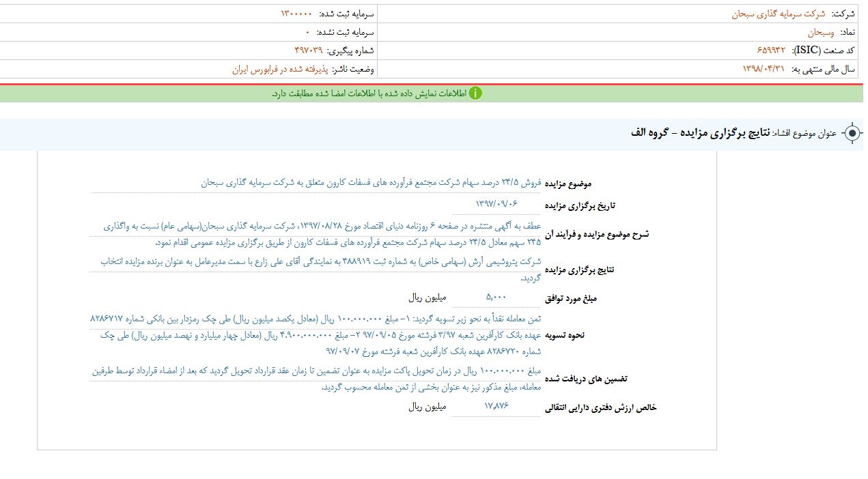Click the settlement method text (نحوه تسویه)
The width and height of the screenshot is (868, 479).
pyautogui.click(x=316, y=334)
